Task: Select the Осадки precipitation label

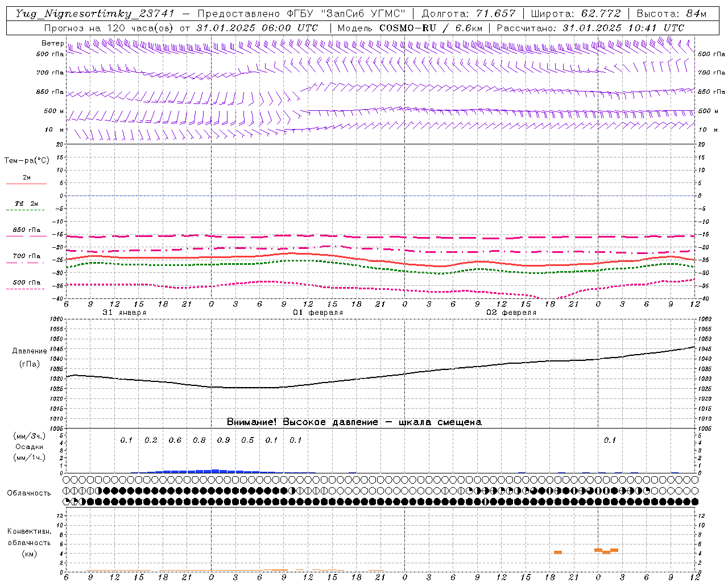Action: [30, 447]
